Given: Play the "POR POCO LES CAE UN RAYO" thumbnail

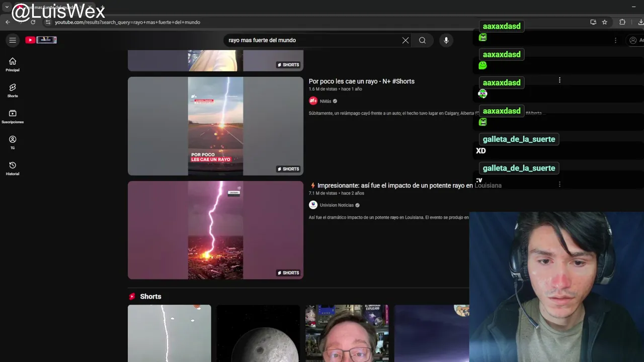Looking at the screenshot, I should pyautogui.click(x=215, y=126).
